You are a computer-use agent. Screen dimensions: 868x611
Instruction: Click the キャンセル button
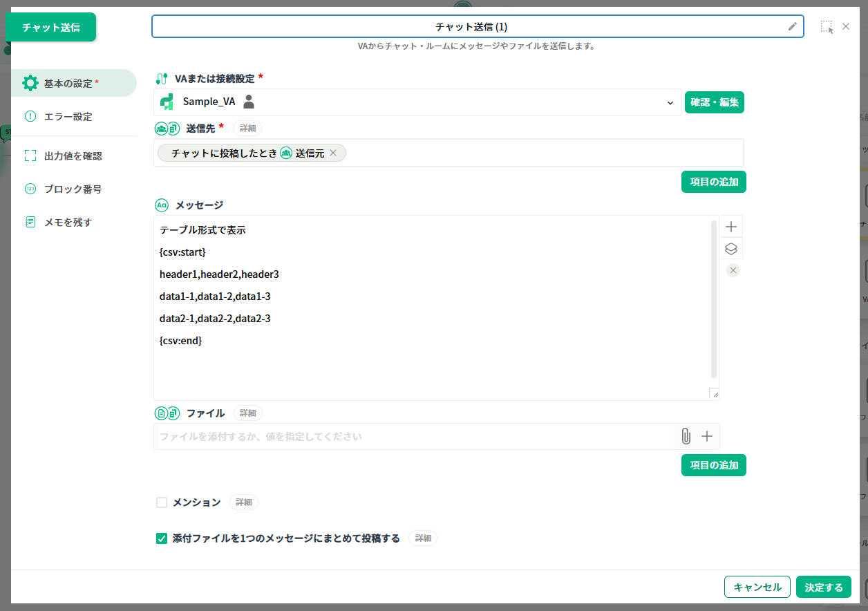[757, 587]
